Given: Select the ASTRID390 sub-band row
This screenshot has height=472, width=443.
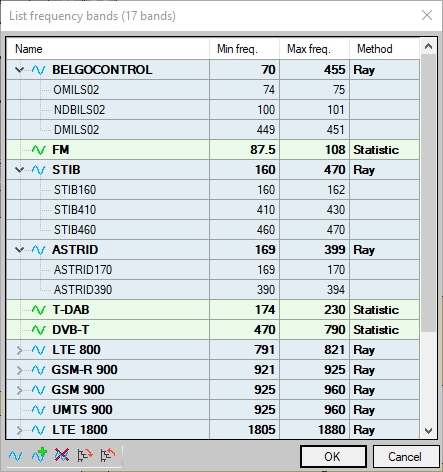Looking at the screenshot, I should (x=213, y=290).
